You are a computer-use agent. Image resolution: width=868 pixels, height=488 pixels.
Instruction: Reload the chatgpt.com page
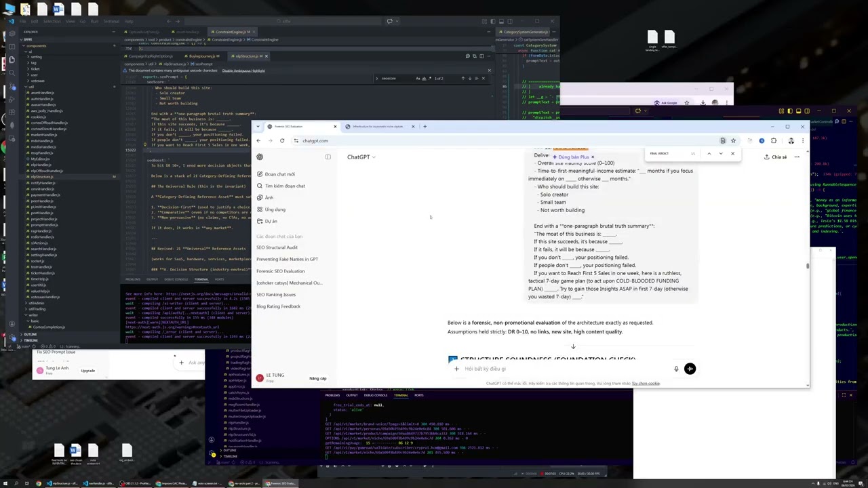click(x=282, y=141)
